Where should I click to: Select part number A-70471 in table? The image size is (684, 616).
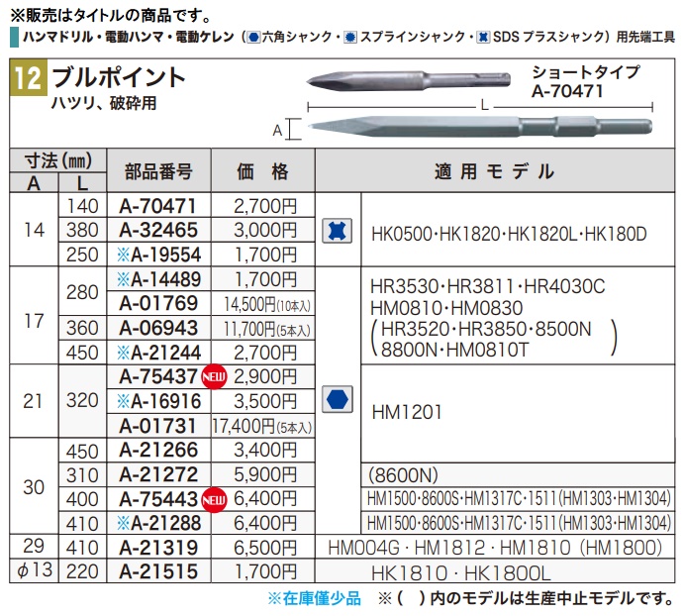[x=158, y=206]
